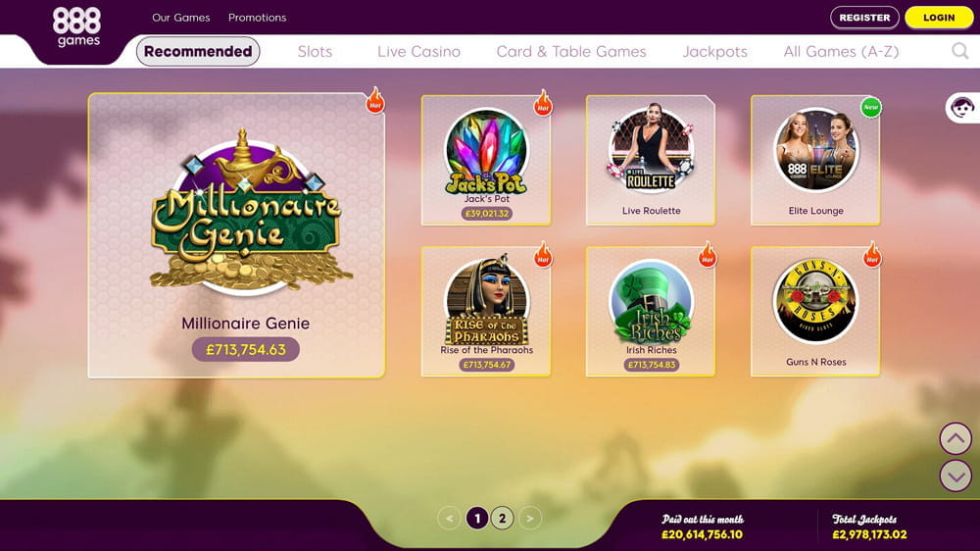Viewport: 980px width, 551px height.
Task: Go to next page arrow
Action: (530, 519)
